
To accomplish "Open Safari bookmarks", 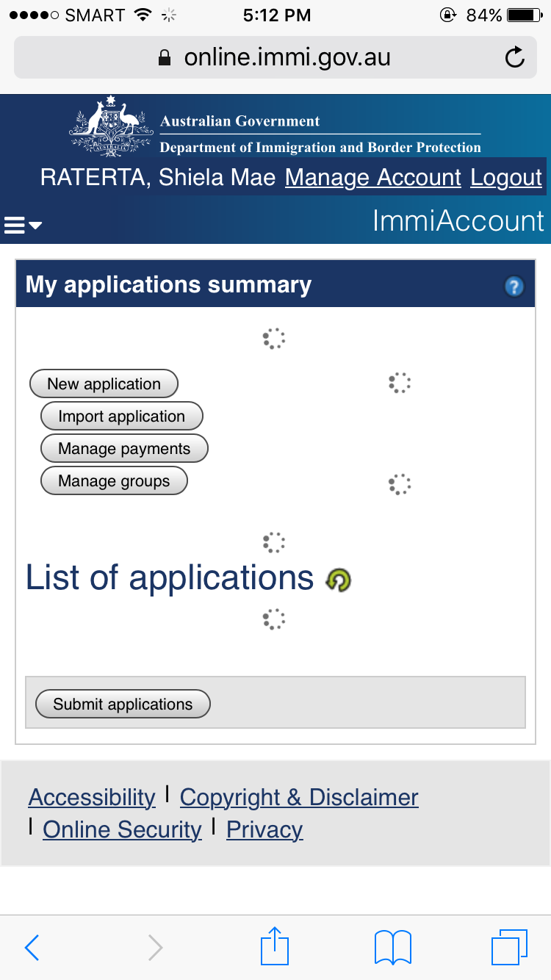I will point(393,946).
